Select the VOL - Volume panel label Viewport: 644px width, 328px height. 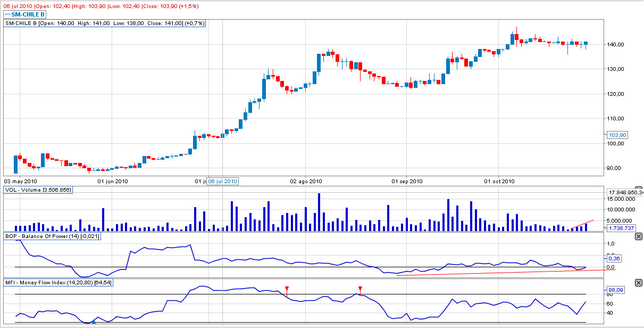tap(38, 190)
